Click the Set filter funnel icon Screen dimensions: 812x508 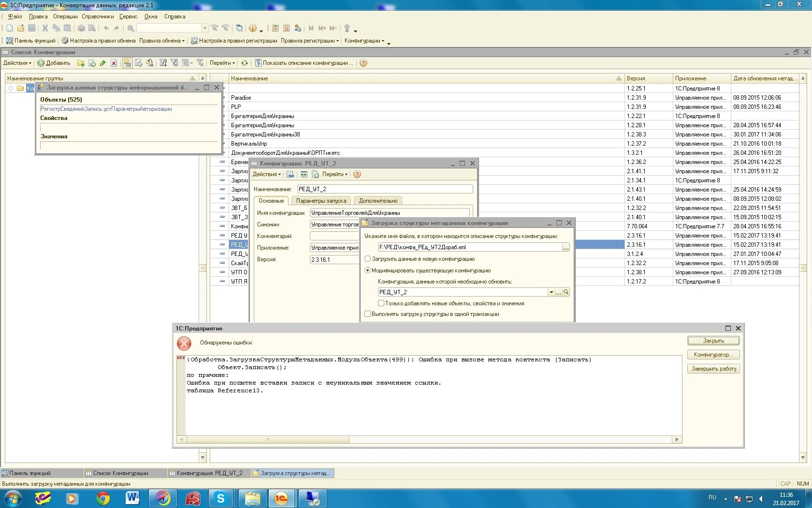tap(163, 63)
